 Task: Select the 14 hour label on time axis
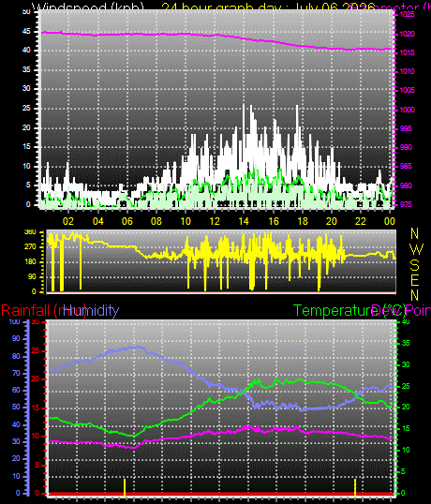[x=244, y=221]
